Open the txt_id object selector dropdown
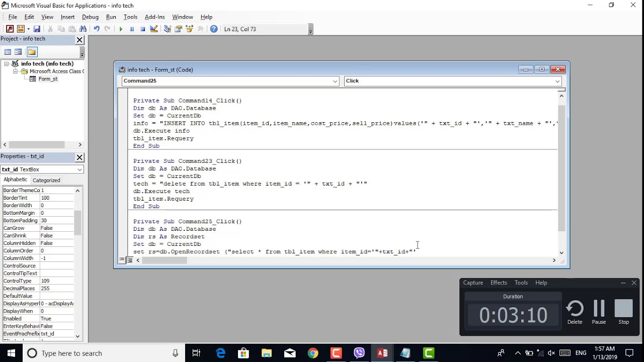Image resolution: width=644 pixels, height=362 pixels. (79, 170)
